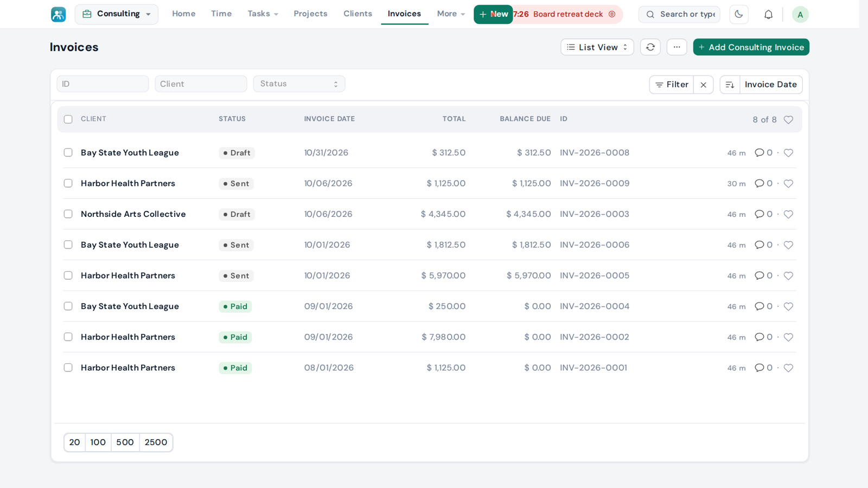
Task: Check the INV-2026-0006 row checkbox
Action: 68,245
